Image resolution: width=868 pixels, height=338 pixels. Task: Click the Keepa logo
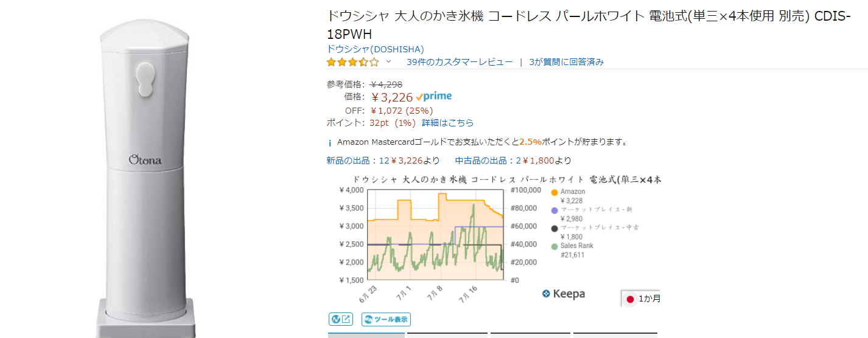coord(563,294)
